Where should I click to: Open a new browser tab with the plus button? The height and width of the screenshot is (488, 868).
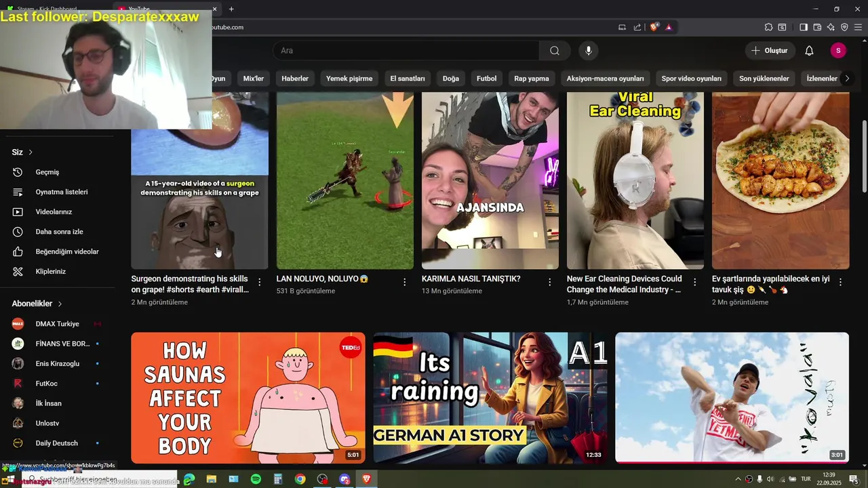click(231, 9)
